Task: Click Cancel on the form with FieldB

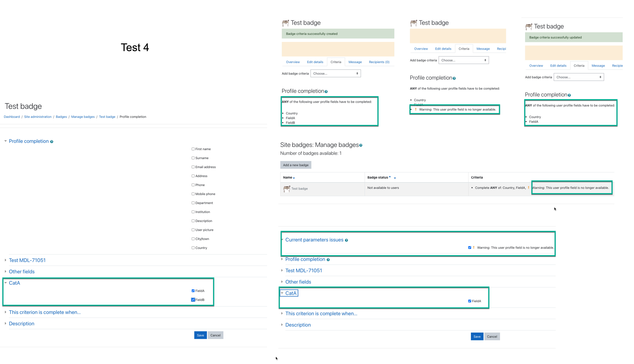Action: [x=215, y=335]
